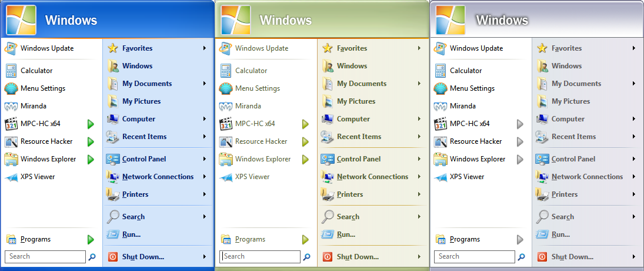Expand Shut Down submenu arrow in silver menu
Screen dimensions: 644x271
pos(634,257)
